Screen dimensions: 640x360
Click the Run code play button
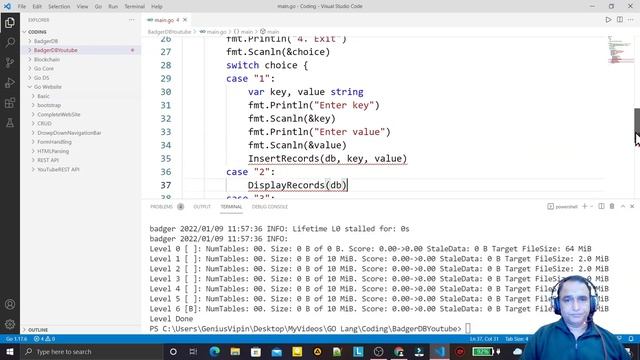click(x=608, y=20)
